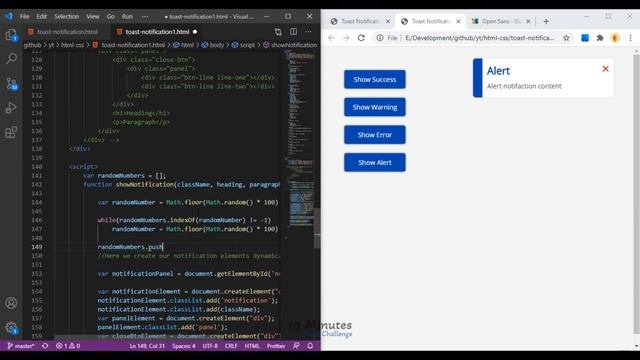This screenshot has width=640, height=360.
Task: Click line number 144 in the gutter
Action: click(x=37, y=202)
